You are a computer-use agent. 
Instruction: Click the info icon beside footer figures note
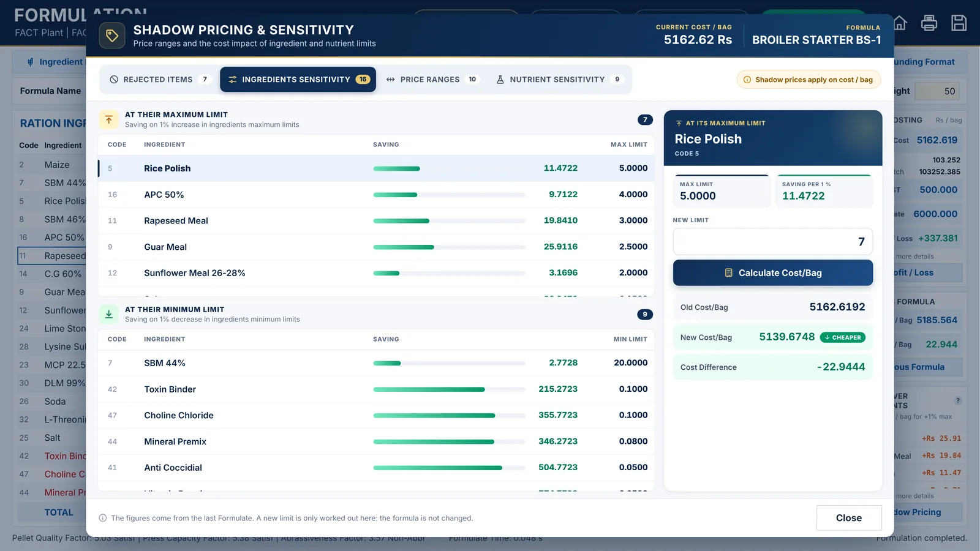tap(103, 518)
